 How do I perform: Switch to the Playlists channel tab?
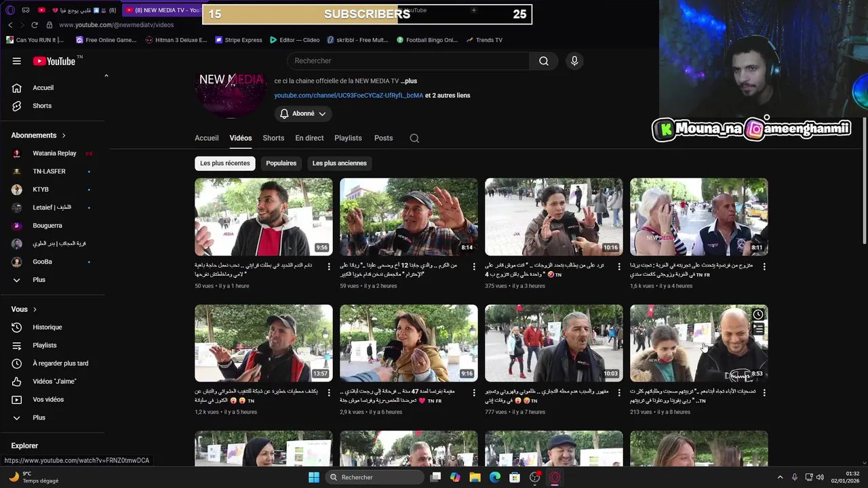point(348,138)
